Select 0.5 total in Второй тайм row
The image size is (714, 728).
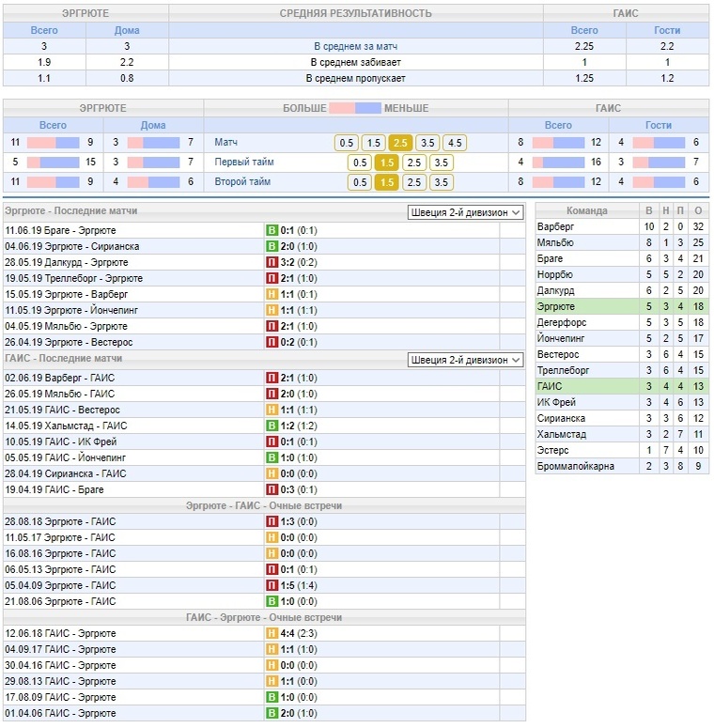point(360,182)
